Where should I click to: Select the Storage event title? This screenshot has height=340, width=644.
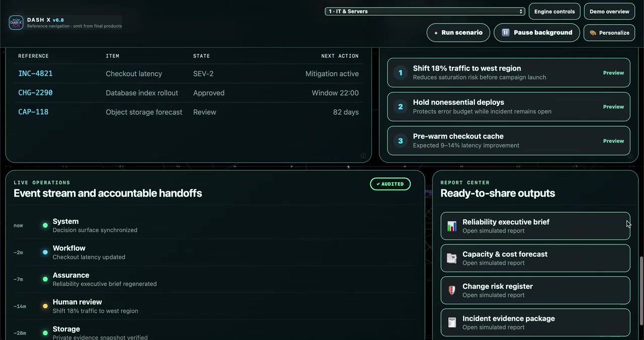(x=66, y=329)
